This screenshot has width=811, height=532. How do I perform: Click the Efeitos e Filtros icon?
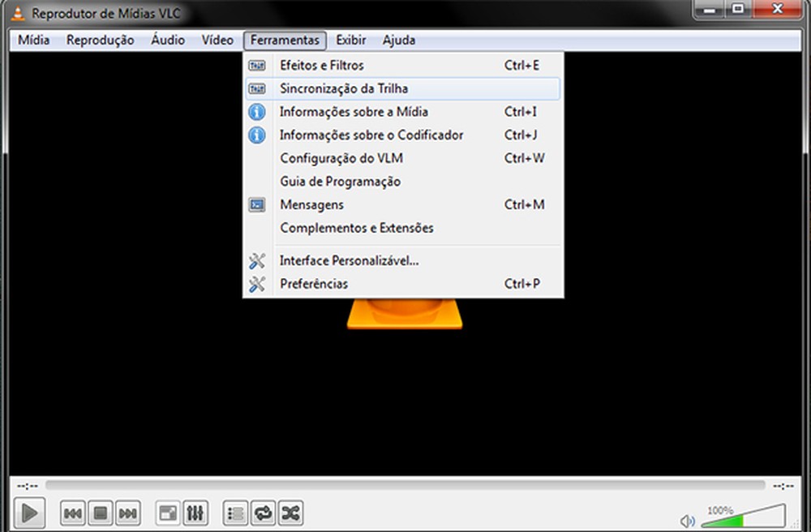tap(257, 65)
